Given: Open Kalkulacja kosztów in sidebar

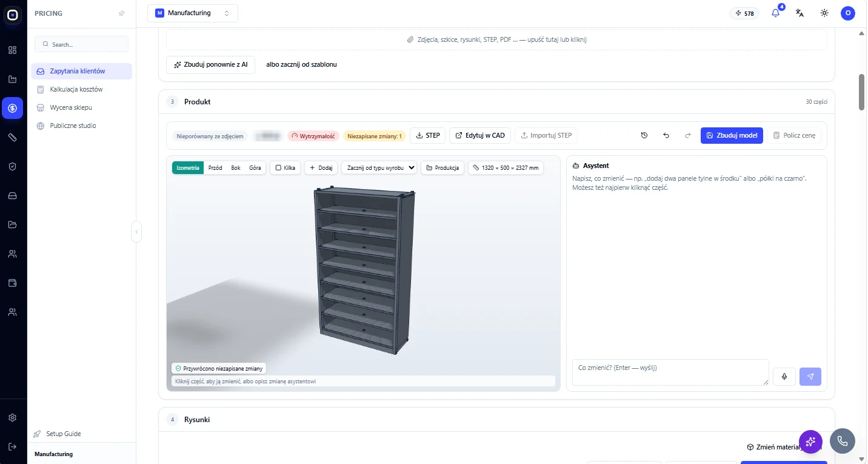Looking at the screenshot, I should coord(81,89).
